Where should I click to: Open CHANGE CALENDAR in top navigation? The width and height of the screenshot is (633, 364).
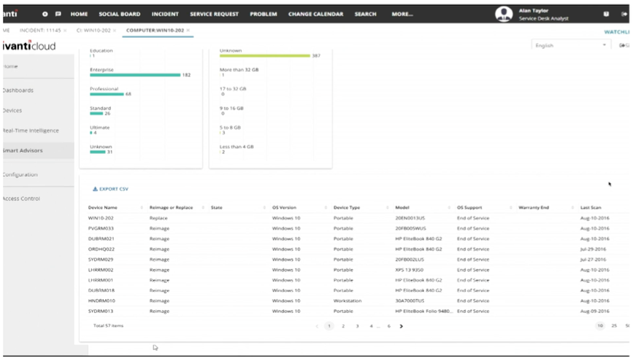click(x=315, y=14)
